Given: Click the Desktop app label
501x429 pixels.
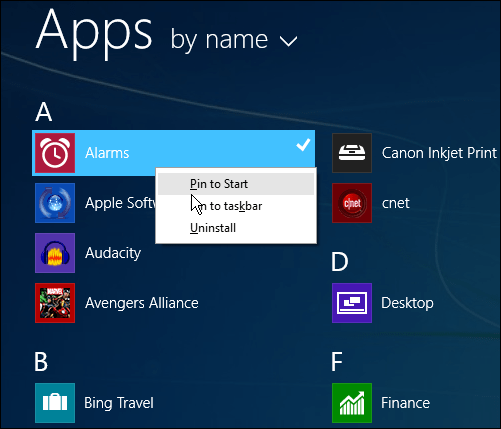Looking at the screenshot, I should [407, 303].
